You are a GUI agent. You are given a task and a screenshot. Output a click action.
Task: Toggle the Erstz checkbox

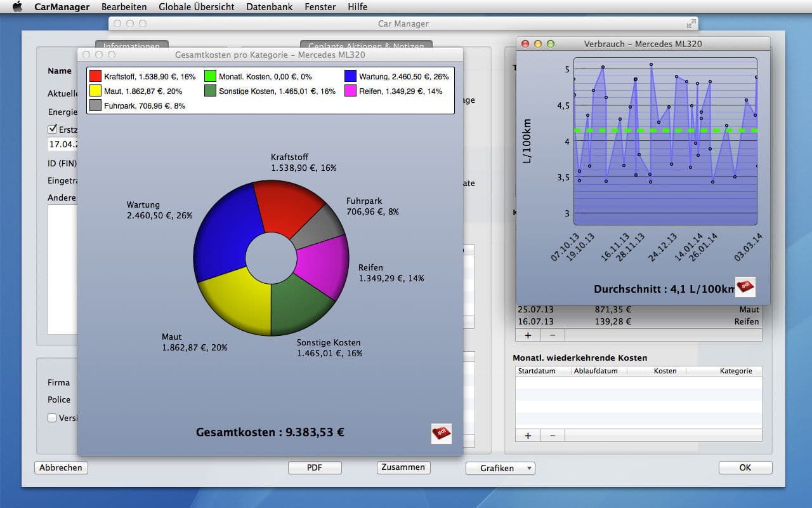53,128
